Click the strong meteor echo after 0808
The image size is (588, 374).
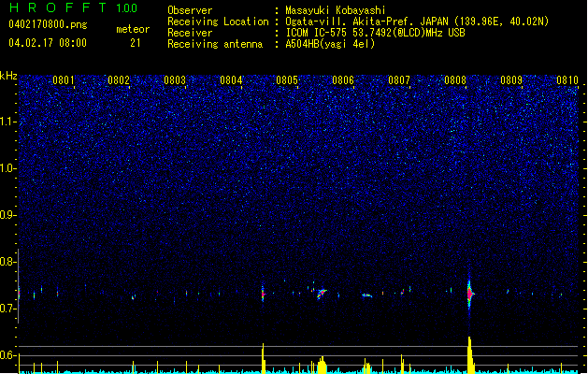pyautogui.click(x=469, y=294)
